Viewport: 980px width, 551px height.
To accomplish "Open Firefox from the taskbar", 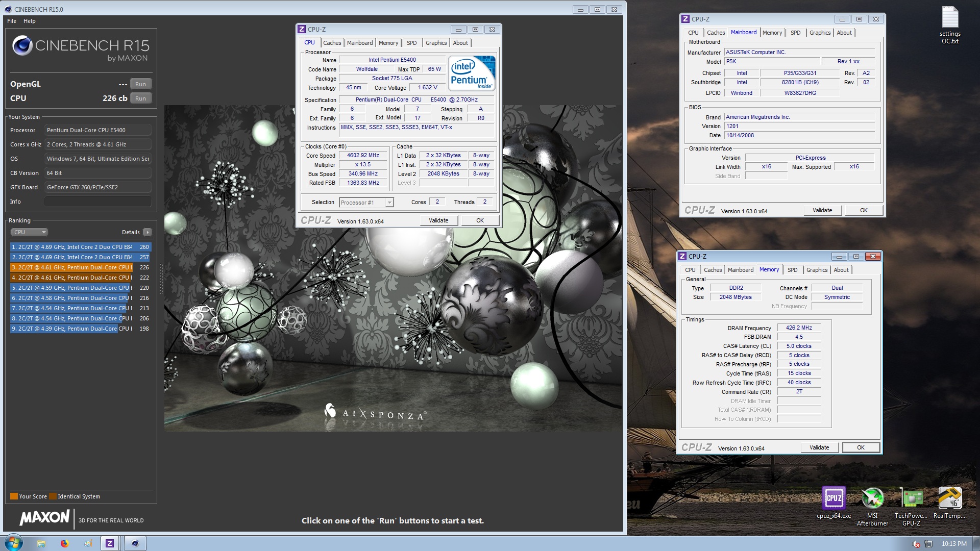I will coord(64,543).
